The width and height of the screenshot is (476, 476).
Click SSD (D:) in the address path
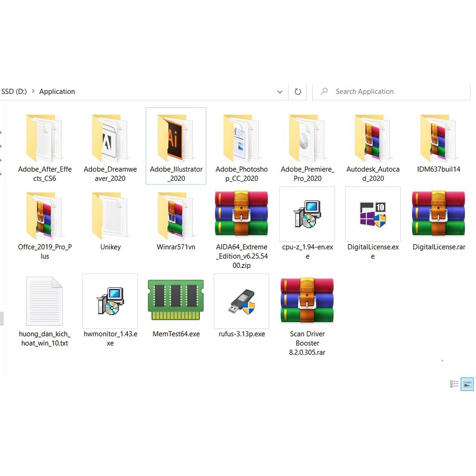click(14, 92)
